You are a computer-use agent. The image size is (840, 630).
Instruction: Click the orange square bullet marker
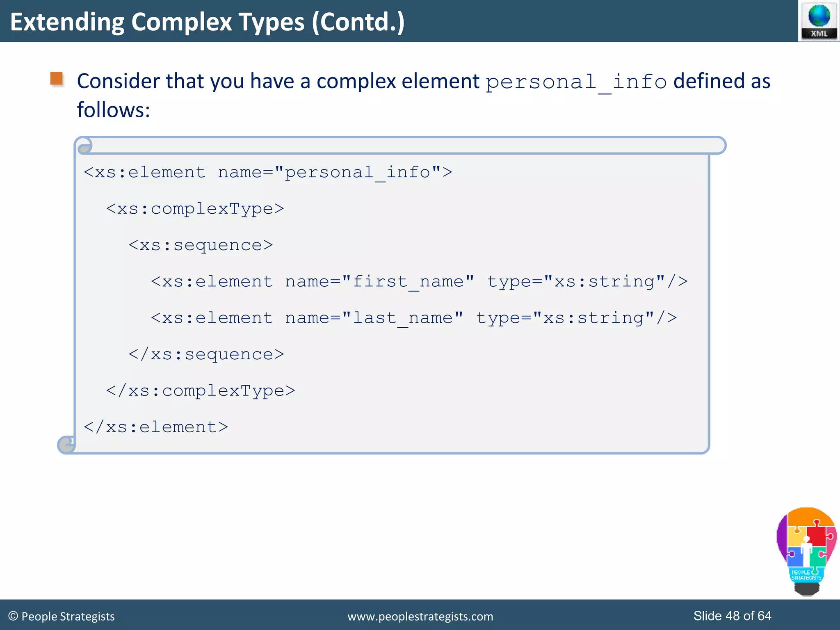tap(57, 79)
